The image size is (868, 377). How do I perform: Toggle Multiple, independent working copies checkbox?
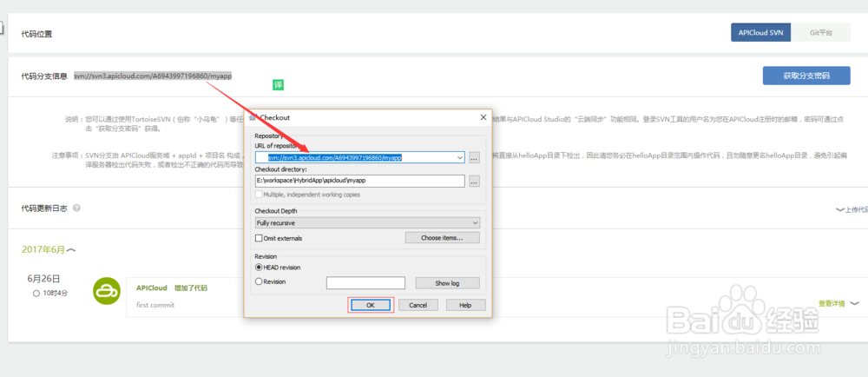[259, 195]
